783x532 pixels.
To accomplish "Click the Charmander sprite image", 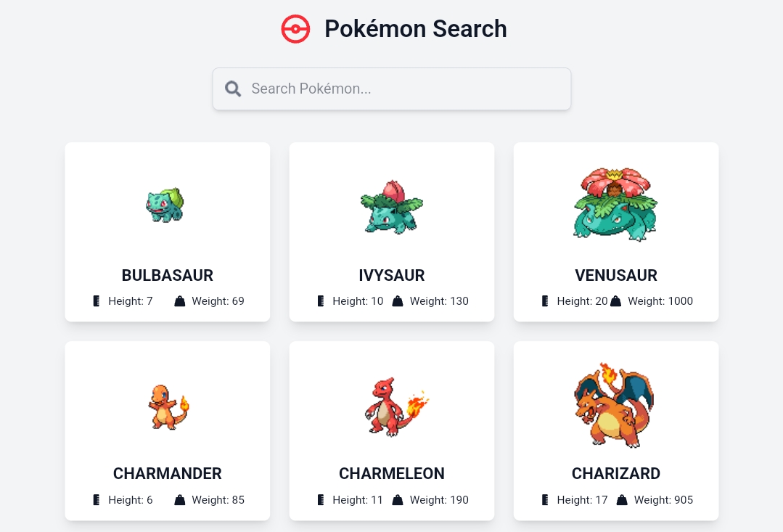I will click(x=168, y=406).
